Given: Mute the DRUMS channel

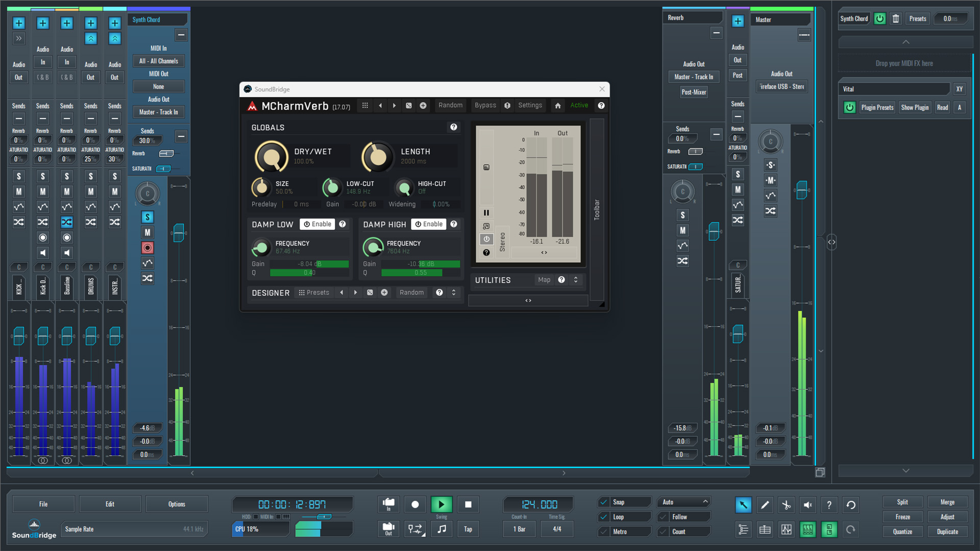Looking at the screenshot, I should [x=91, y=191].
